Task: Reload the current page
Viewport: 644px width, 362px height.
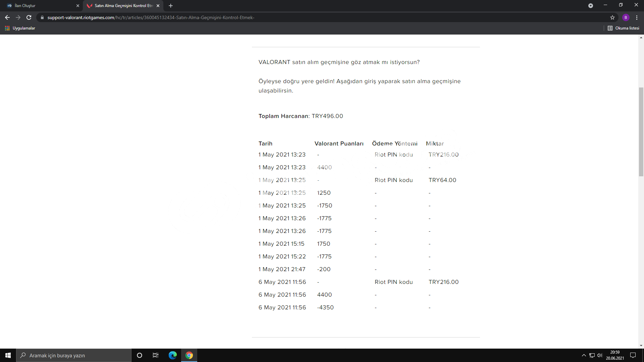Action: 29,17
